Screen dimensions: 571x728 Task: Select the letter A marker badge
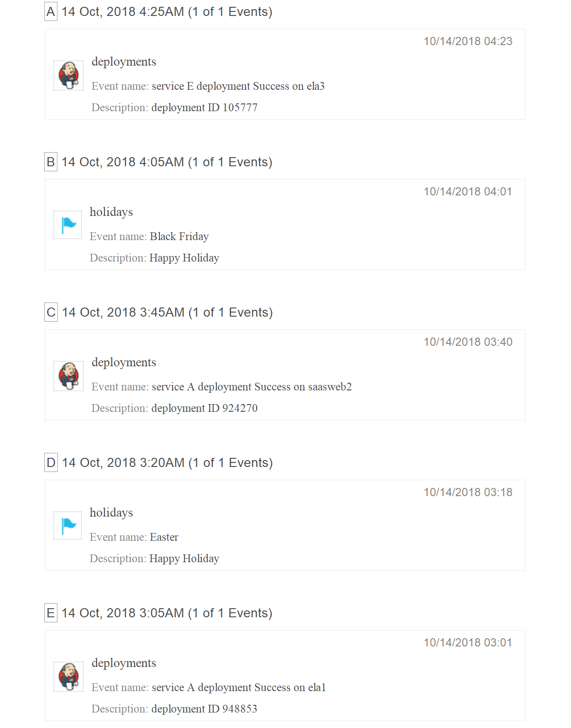pyautogui.click(x=51, y=12)
